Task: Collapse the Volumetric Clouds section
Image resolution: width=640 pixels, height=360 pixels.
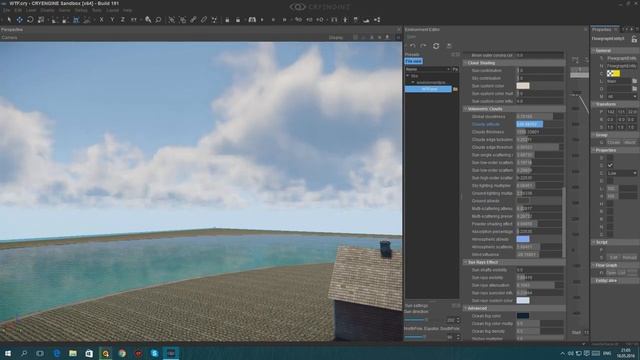Action: [x=465, y=109]
